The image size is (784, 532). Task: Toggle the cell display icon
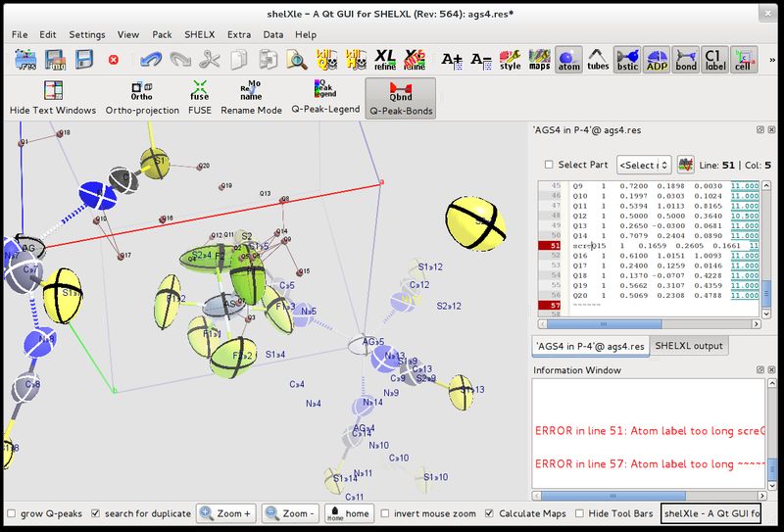[744, 60]
